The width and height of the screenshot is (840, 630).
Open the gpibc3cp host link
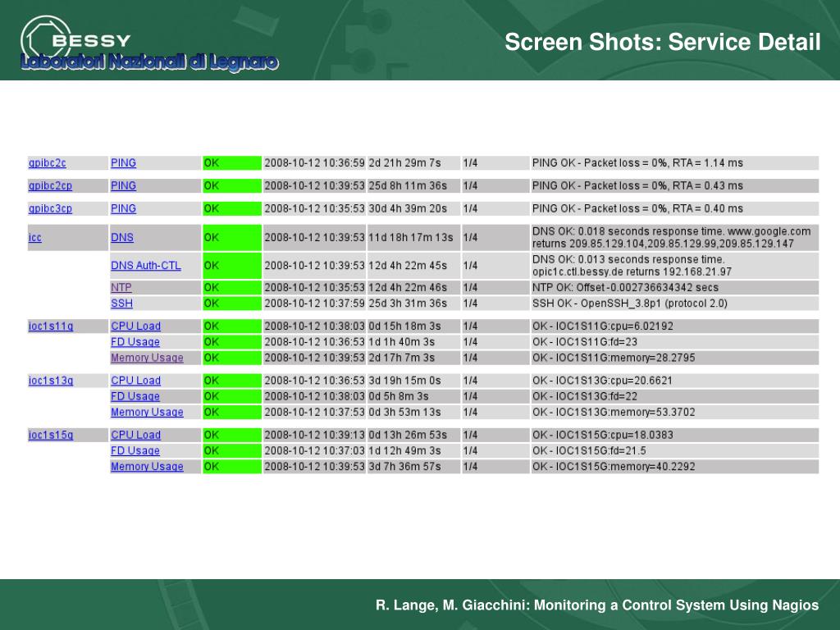[x=50, y=208]
